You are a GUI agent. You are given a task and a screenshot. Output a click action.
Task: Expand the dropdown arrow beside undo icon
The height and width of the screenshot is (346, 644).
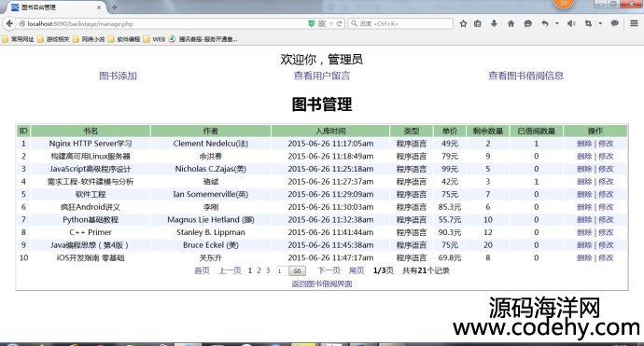point(557,24)
